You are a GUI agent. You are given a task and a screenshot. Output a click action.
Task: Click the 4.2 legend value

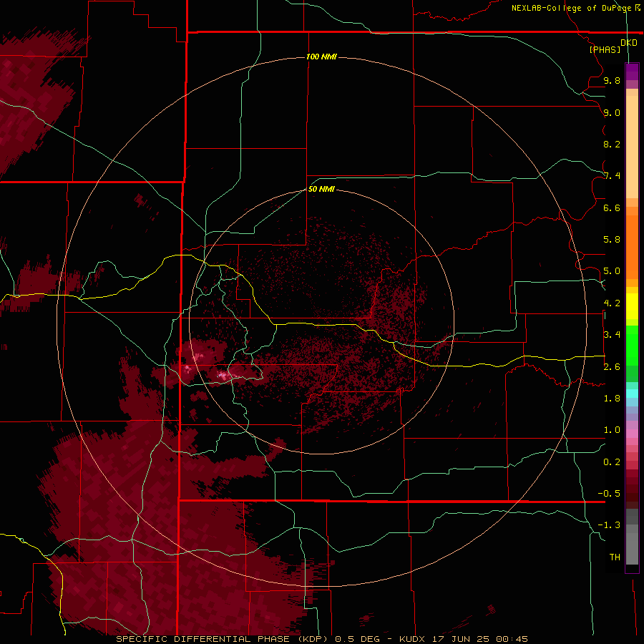612,303
